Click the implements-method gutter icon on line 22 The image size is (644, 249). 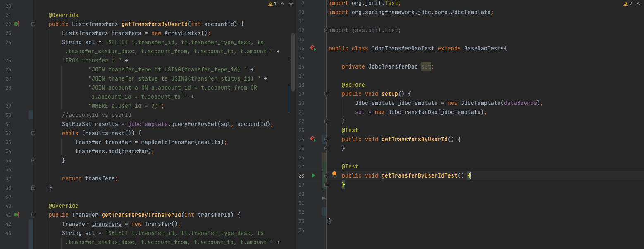click(17, 24)
